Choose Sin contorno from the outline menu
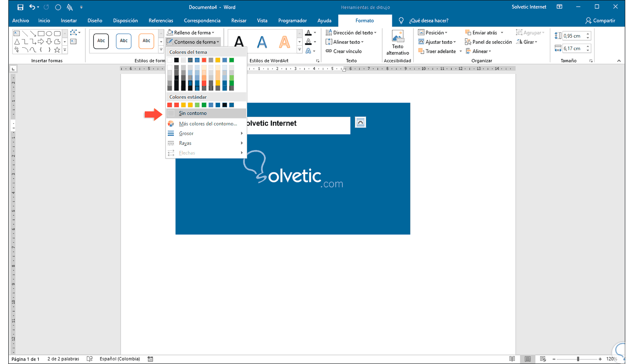The height and width of the screenshot is (364, 634). (206, 113)
